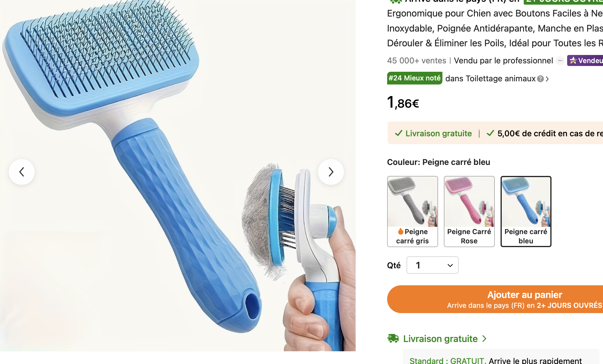Select the Peigne carré gris color option
603x364 pixels.
412,212
